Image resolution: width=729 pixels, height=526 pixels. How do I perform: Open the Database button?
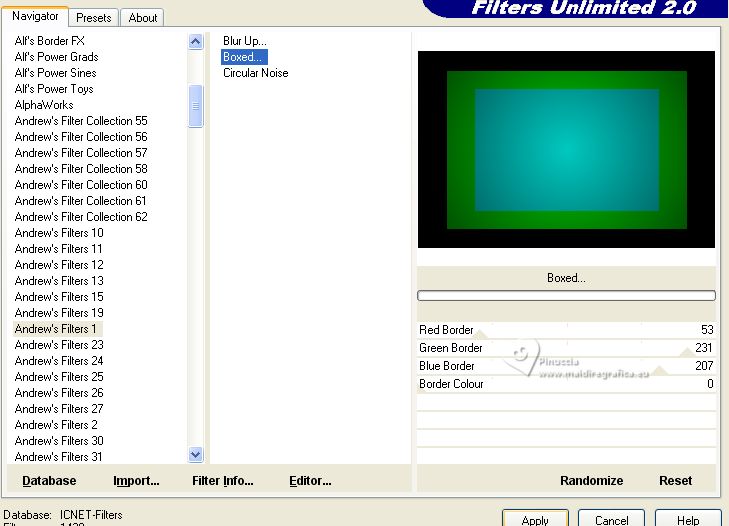tap(49, 480)
